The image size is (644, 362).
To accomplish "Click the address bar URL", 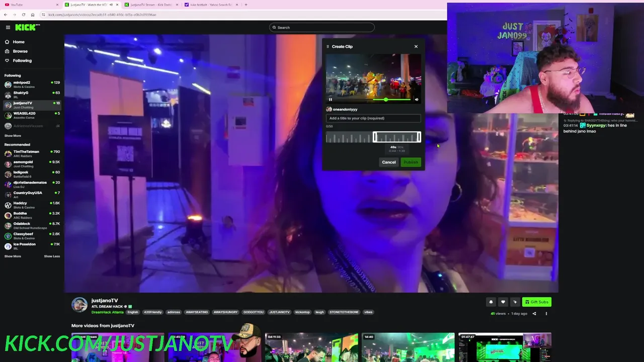I will pos(102,15).
